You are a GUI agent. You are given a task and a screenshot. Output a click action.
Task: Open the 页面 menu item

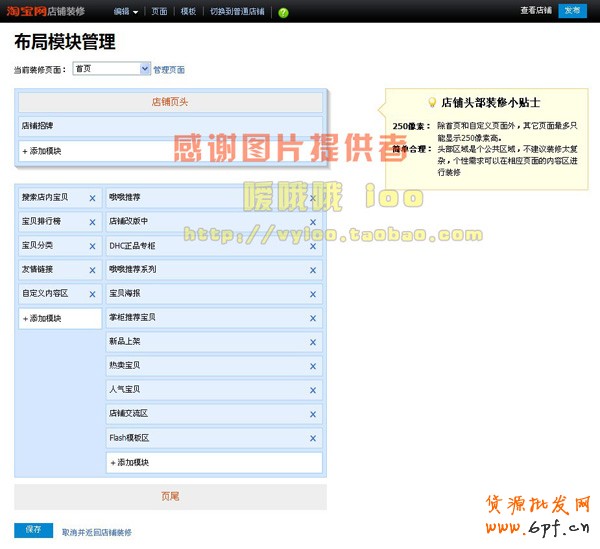pyautogui.click(x=159, y=12)
